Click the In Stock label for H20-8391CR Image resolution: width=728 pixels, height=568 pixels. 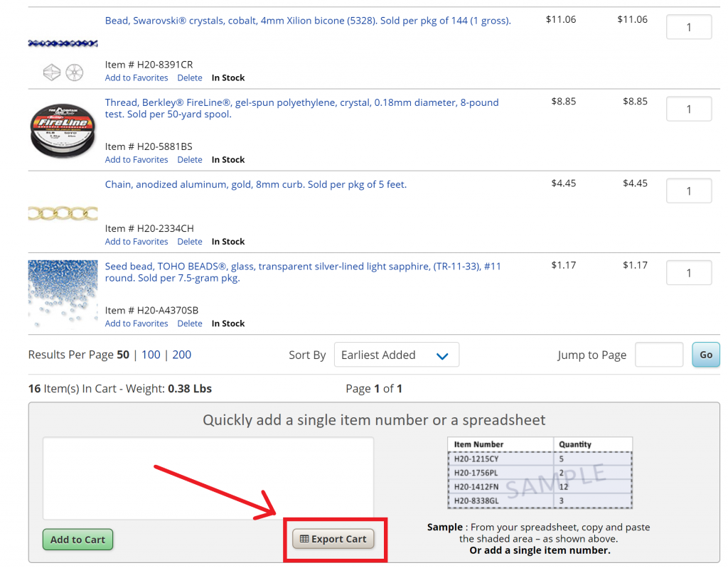click(228, 77)
